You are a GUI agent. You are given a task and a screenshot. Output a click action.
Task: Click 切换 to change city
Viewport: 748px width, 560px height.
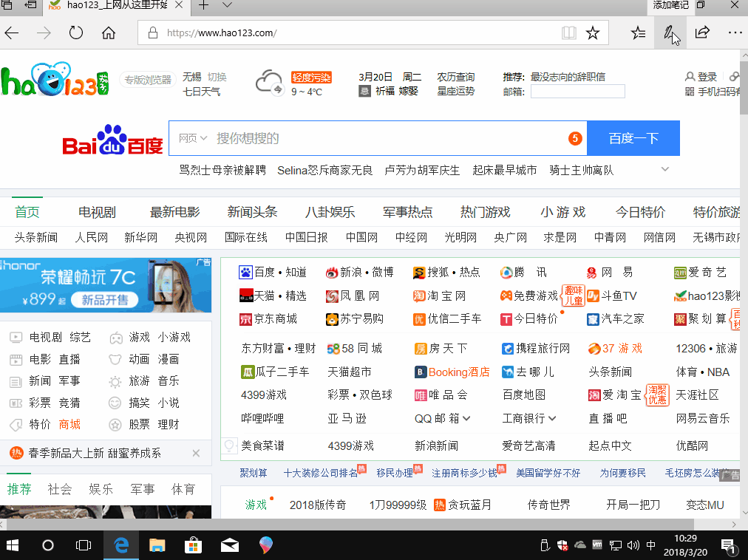click(x=217, y=77)
